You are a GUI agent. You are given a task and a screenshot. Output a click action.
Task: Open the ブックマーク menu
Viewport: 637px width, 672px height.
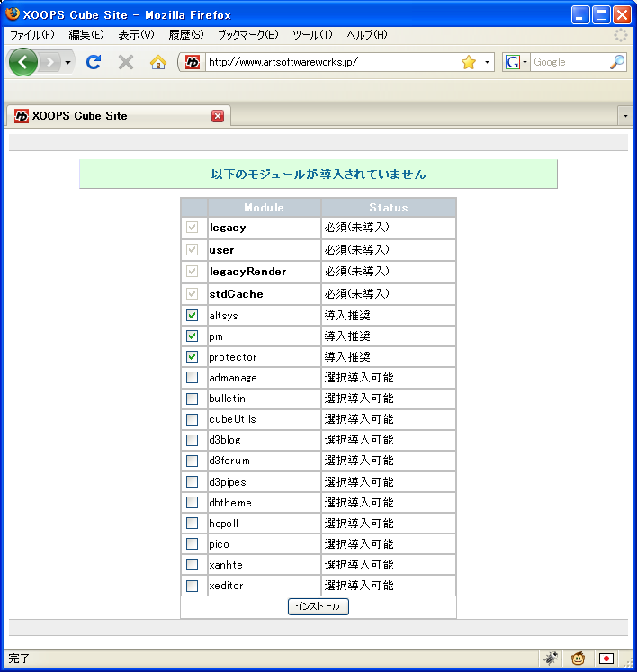[x=247, y=35]
